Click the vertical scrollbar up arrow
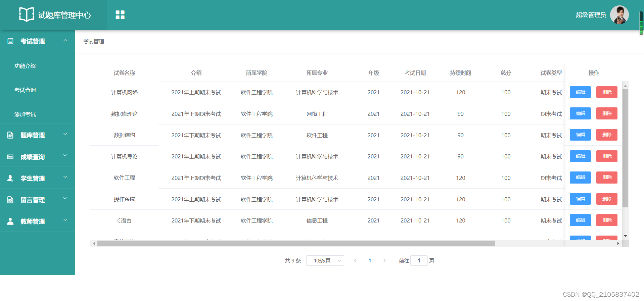 click(625, 86)
